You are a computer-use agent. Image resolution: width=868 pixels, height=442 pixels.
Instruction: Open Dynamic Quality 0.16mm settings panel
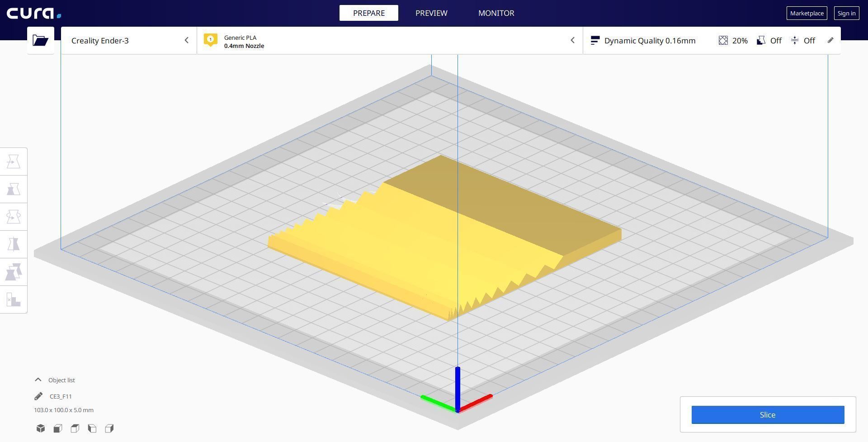click(712, 40)
